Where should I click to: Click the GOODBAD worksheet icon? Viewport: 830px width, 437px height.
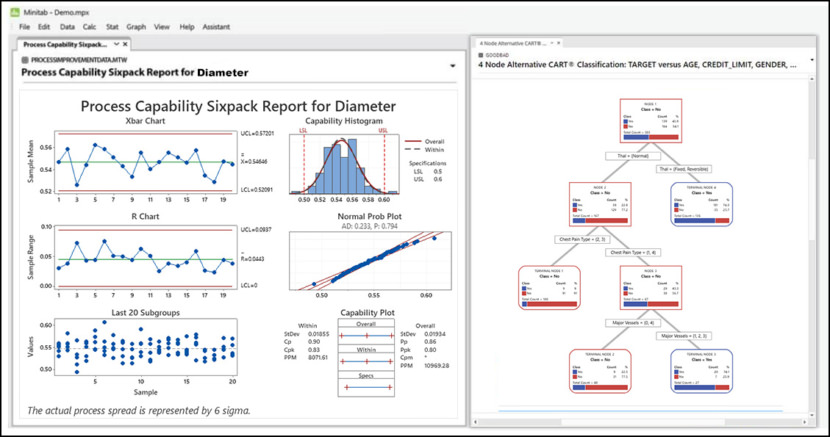click(481, 55)
